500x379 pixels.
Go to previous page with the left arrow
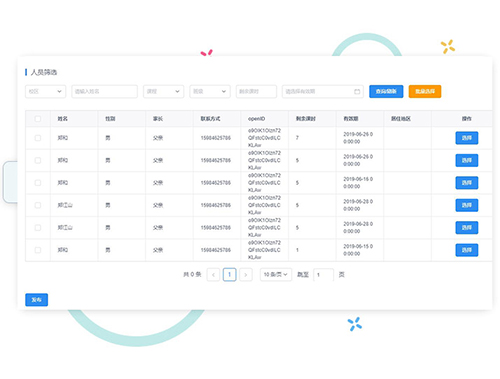pos(213,275)
